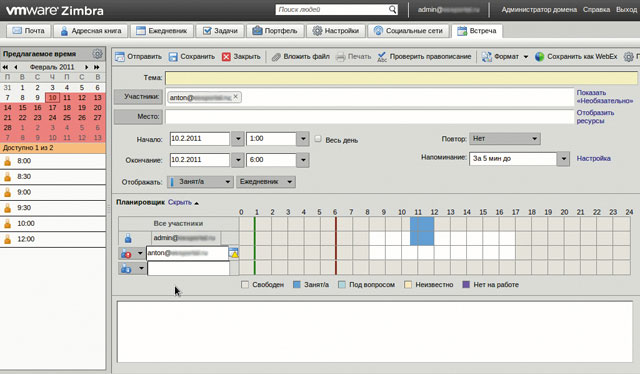640x374 pixels.
Task: Click Показать «Необязательно» link
Action: pos(604,97)
